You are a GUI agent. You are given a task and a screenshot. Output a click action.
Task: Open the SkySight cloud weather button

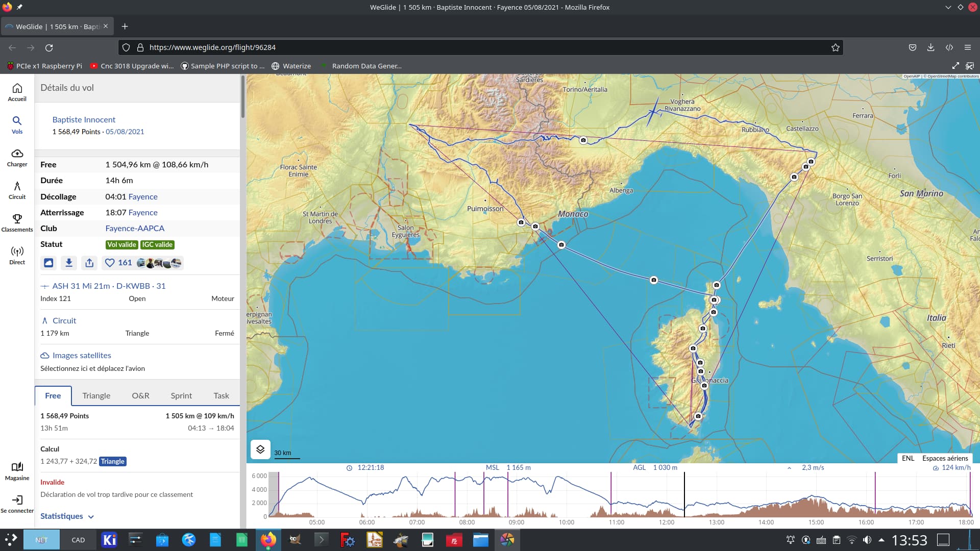click(48, 263)
